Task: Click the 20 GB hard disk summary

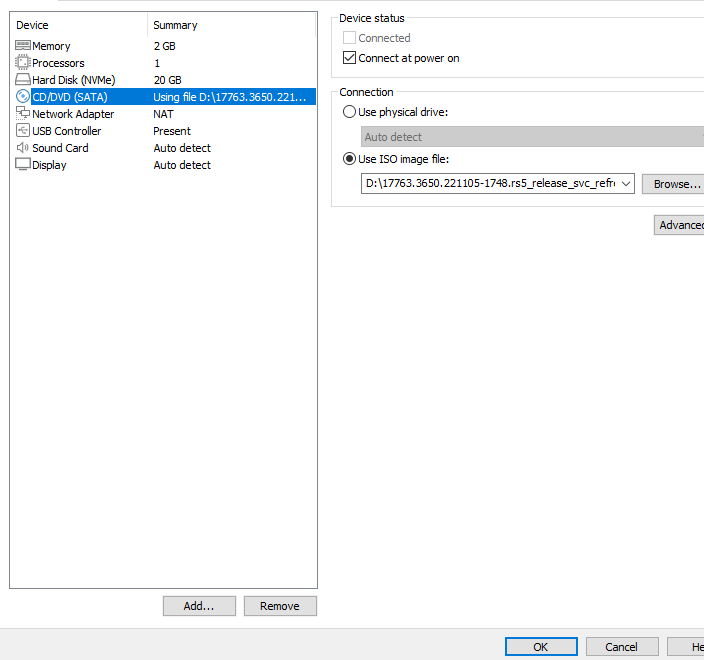Action: click(167, 80)
